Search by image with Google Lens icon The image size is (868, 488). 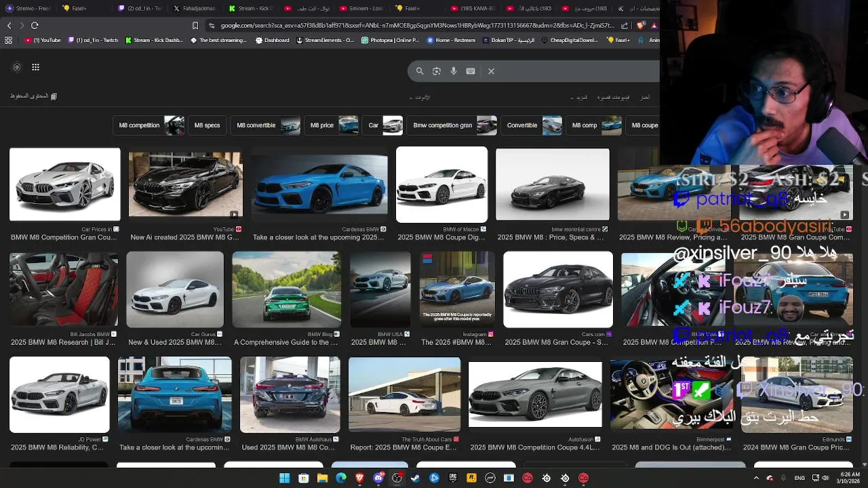(437, 71)
